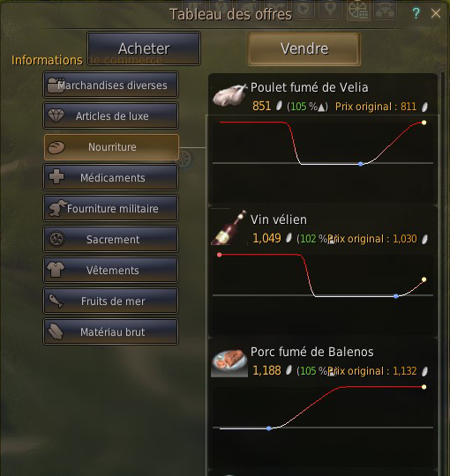The height and width of the screenshot is (476, 450).
Task: Open the Sacrement category
Action: click(110, 239)
